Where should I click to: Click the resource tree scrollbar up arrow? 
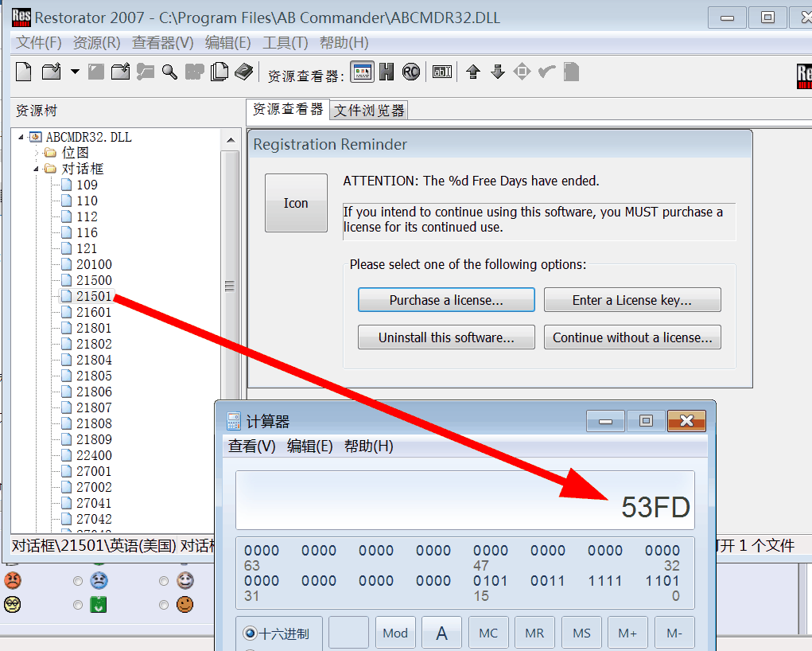coord(231,140)
